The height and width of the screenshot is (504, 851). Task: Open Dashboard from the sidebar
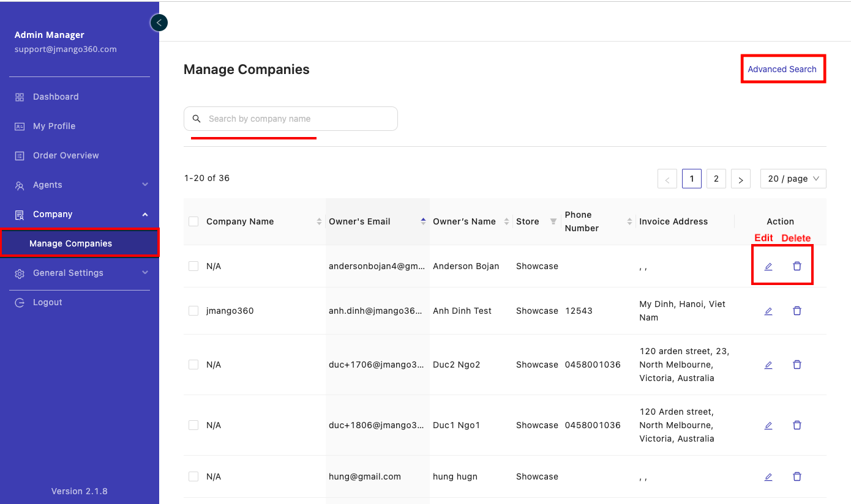tap(56, 97)
